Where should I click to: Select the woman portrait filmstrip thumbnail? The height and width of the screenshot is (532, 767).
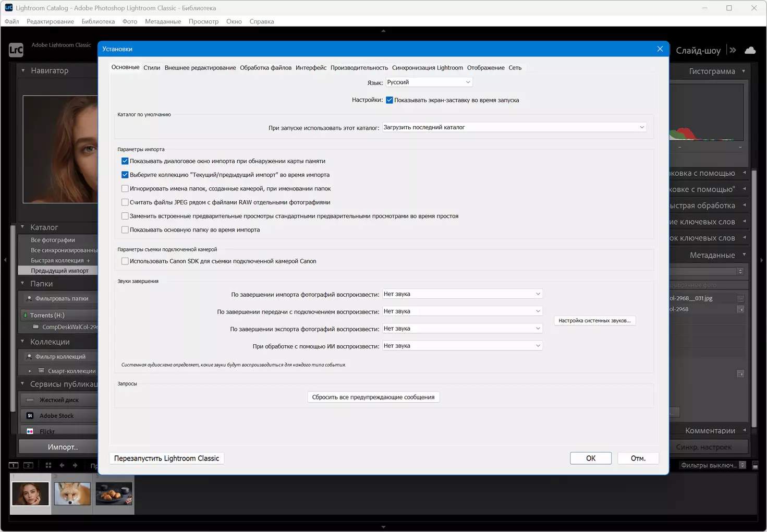(30, 493)
